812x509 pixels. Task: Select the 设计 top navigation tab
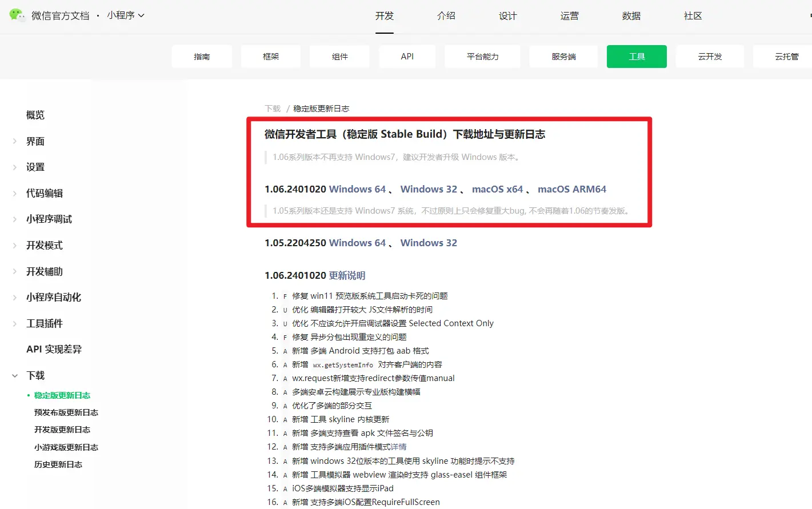508,16
